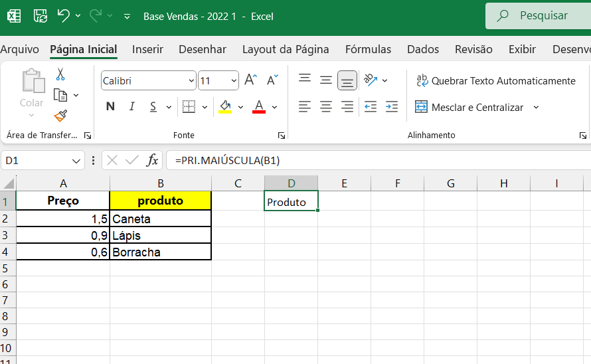Switch to the Dados tab
The image size is (591, 364).
pos(423,49)
